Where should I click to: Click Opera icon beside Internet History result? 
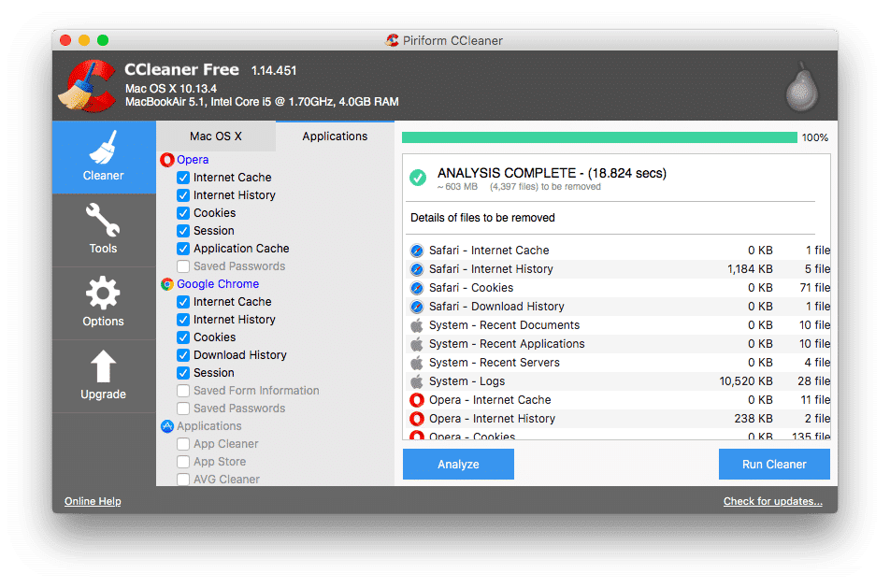pyautogui.click(x=417, y=419)
